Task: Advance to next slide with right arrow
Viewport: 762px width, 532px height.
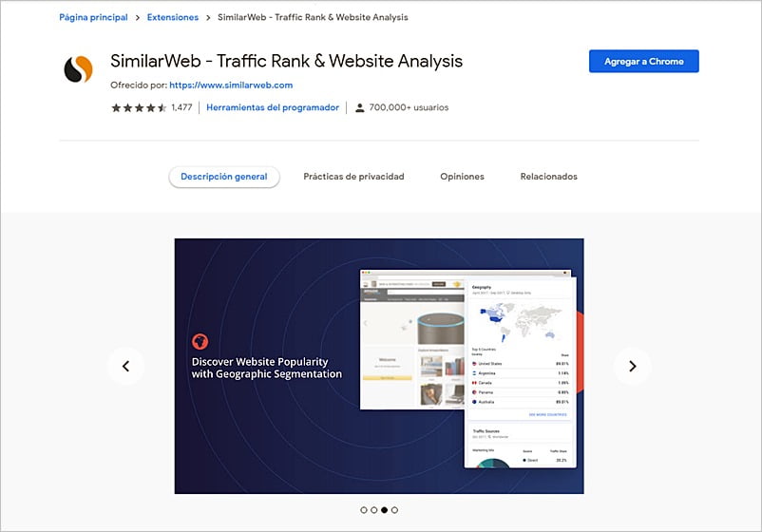Action: pyautogui.click(x=632, y=366)
